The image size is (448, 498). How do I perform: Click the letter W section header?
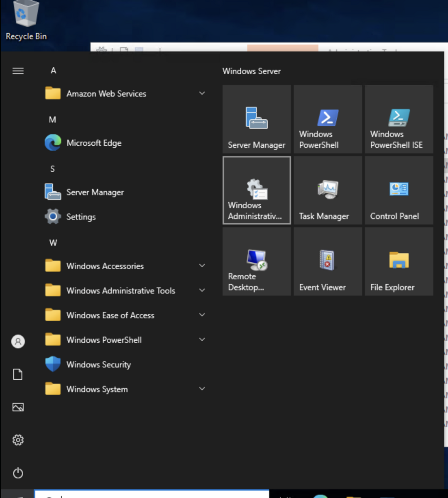tap(53, 243)
